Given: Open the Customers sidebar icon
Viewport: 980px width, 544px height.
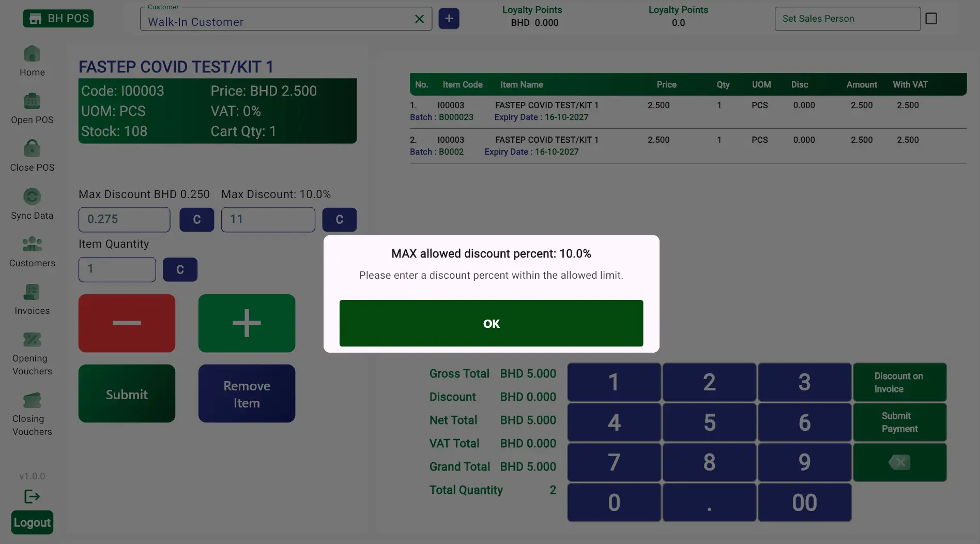Looking at the screenshot, I should (32, 244).
